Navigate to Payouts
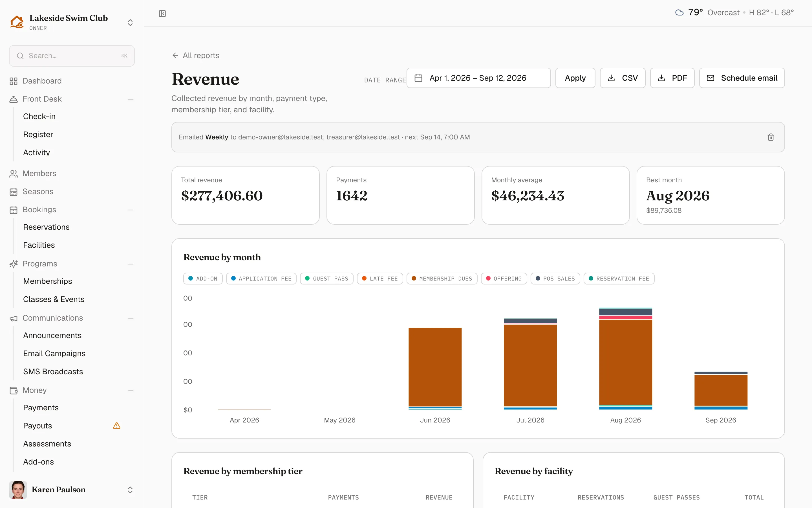Viewport: 812px width, 508px height. [37, 426]
